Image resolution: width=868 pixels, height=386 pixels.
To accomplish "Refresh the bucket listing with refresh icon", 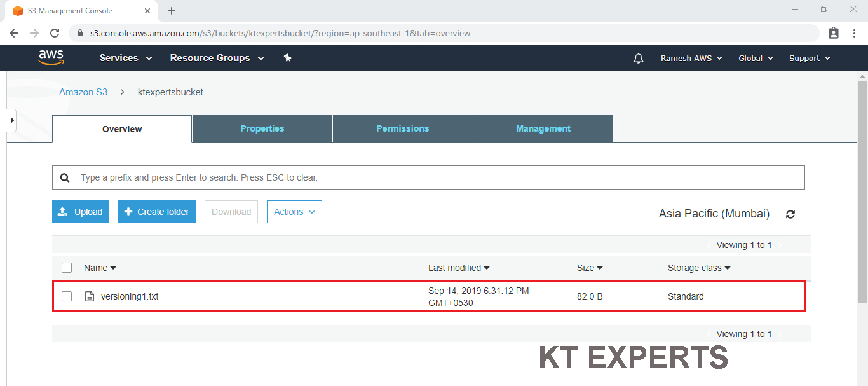I will coord(790,214).
